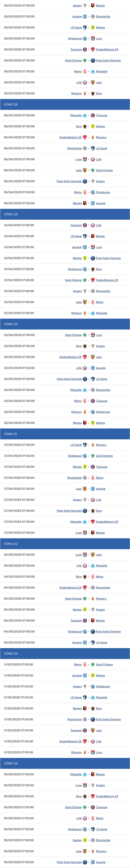Click Lille logo in Lille vs Auxerre fixture
The width and height of the screenshot is (130, 868).
click(x=85, y=368)
